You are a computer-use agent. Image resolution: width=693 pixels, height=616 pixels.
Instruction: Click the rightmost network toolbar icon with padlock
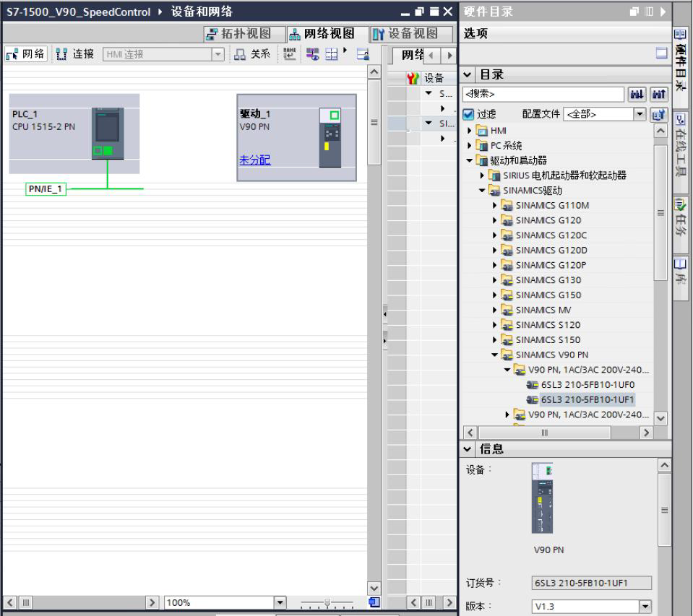pos(363,54)
